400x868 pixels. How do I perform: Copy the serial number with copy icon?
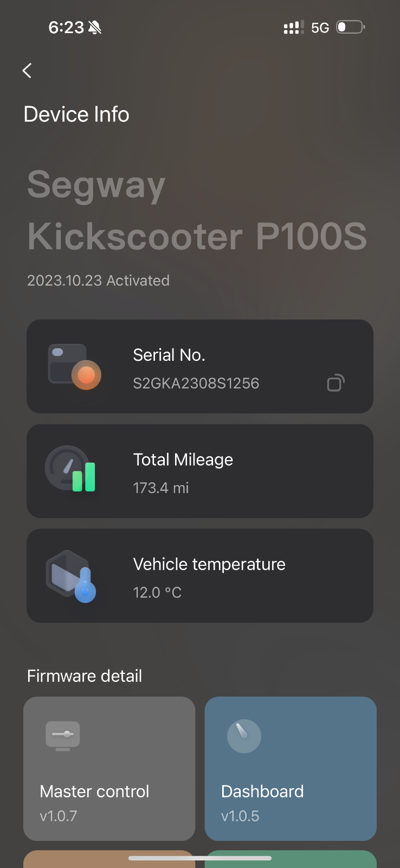[336, 383]
